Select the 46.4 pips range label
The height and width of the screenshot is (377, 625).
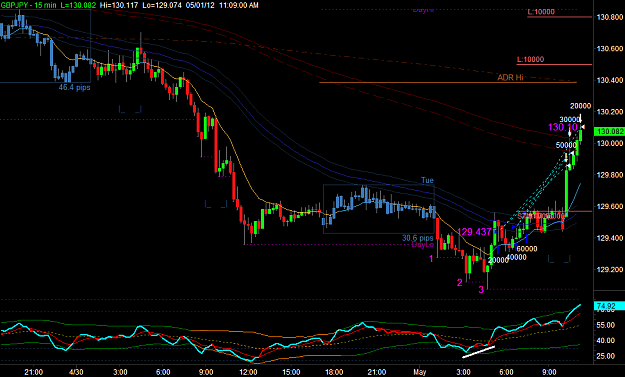coord(75,87)
